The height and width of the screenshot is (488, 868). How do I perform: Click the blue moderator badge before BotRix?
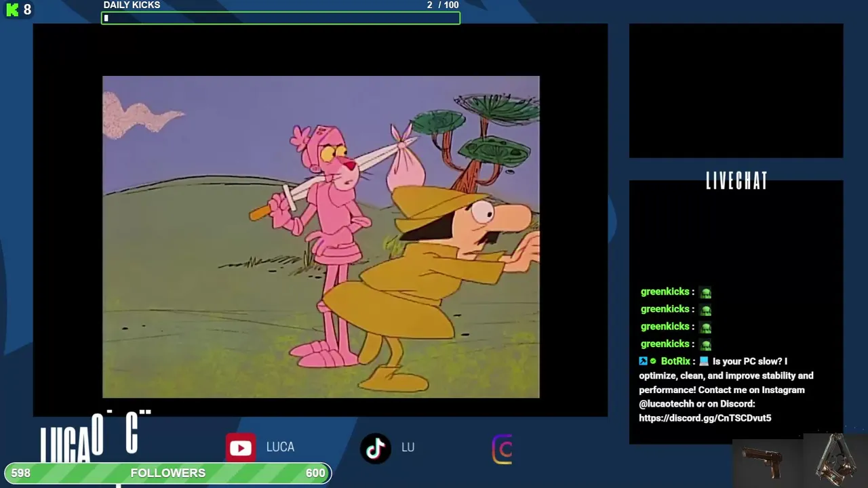[x=643, y=361]
